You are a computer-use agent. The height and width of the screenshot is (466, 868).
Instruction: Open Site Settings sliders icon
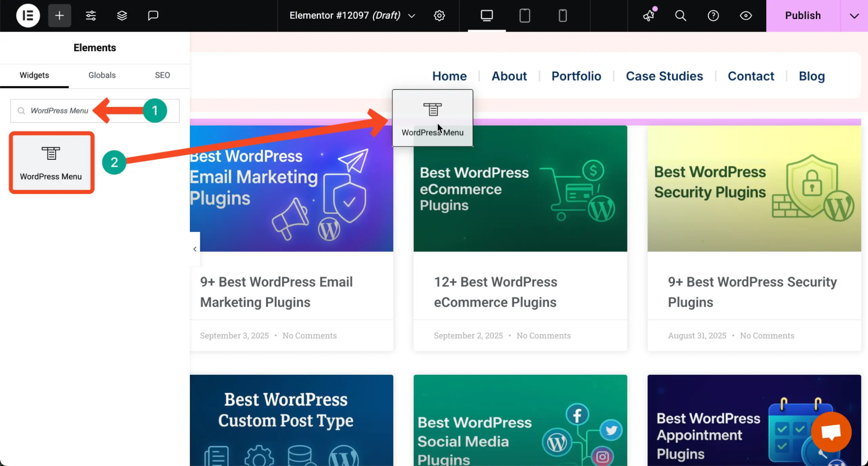coord(90,15)
